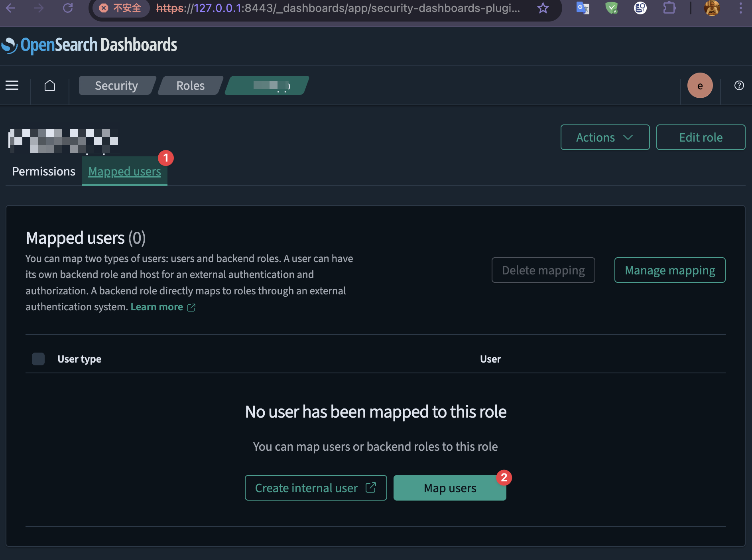The width and height of the screenshot is (752, 560).
Task: Go to Home via the house icon
Action: 50,85
